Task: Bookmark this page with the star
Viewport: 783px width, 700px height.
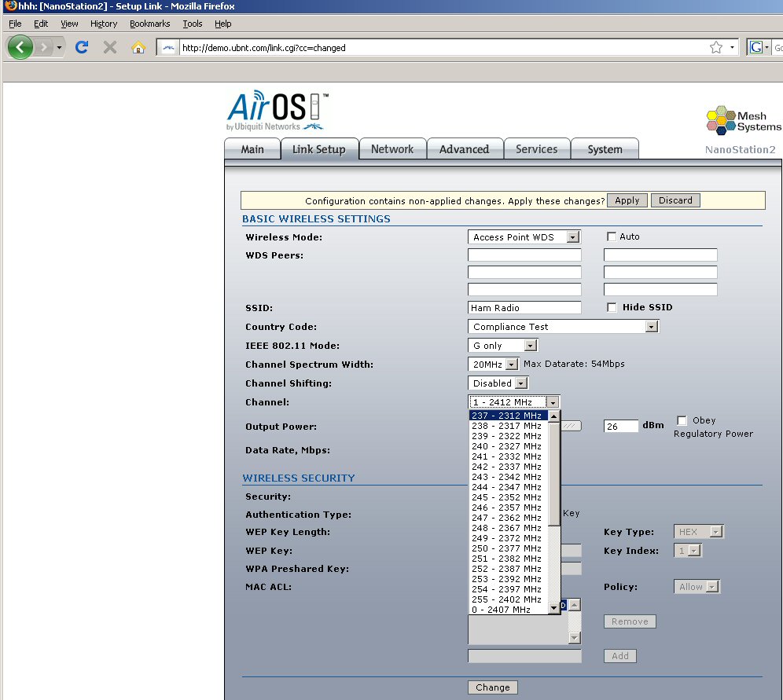Action: pyautogui.click(x=716, y=47)
